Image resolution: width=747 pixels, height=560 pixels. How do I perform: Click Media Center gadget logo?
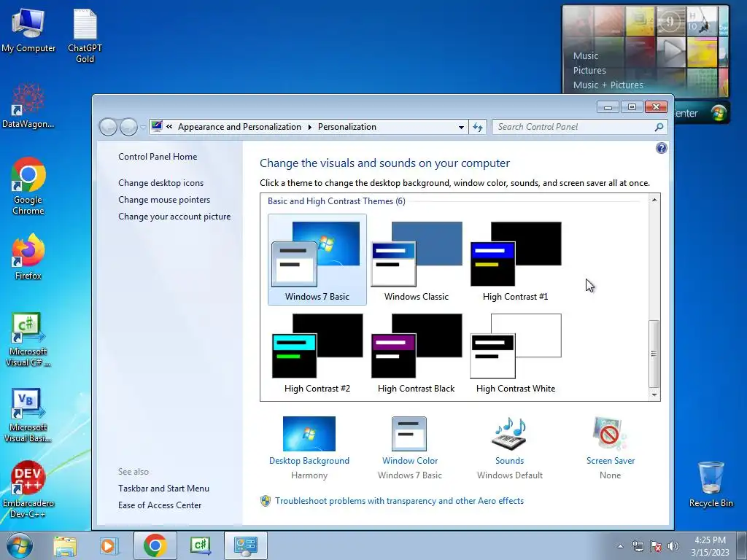coord(719,113)
